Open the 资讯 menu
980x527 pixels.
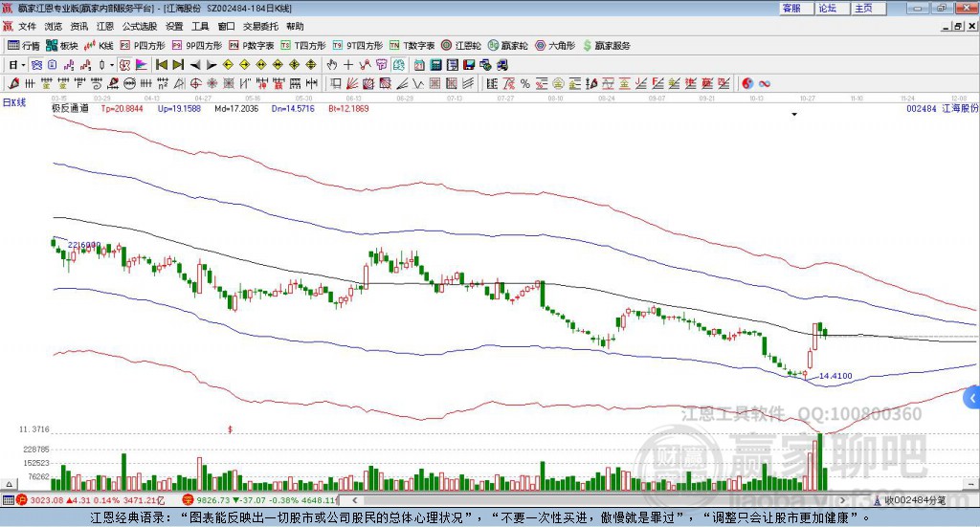[x=79, y=26]
